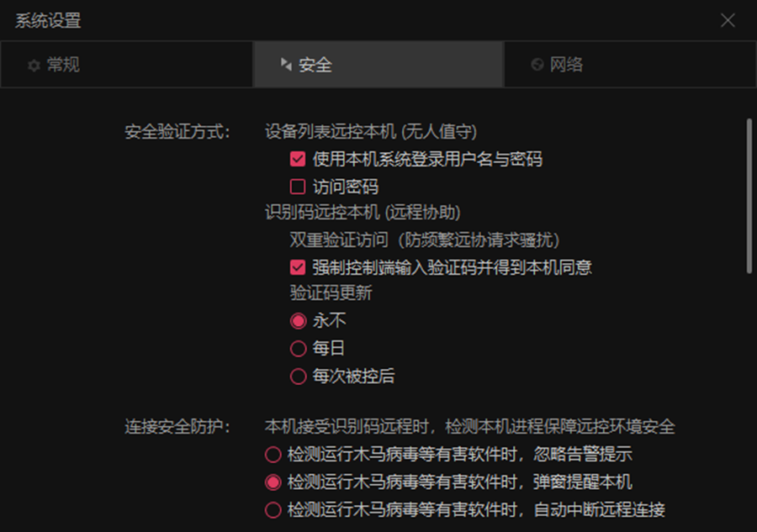Screen dimensions: 757x532
Task: Disable 强制控制端输入验证码并得到本机同意
Action: (x=299, y=266)
